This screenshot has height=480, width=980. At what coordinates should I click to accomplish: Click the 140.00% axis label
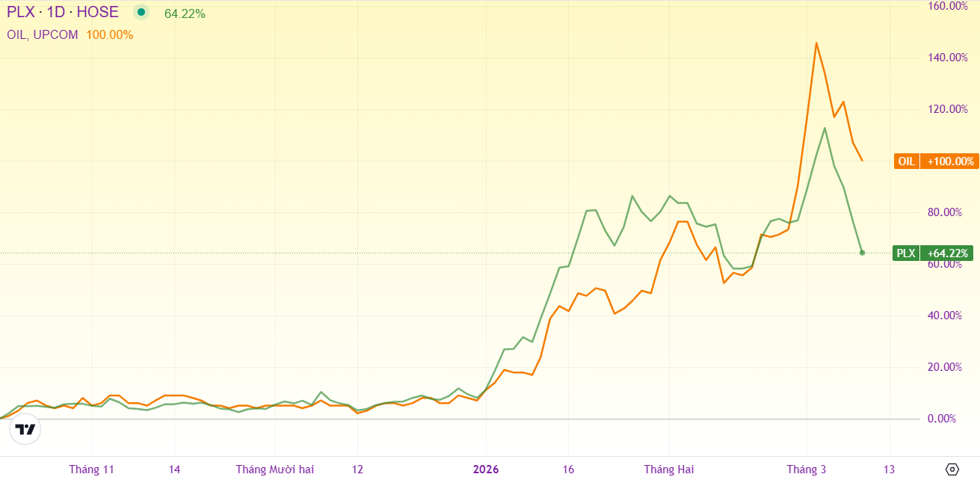point(947,58)
